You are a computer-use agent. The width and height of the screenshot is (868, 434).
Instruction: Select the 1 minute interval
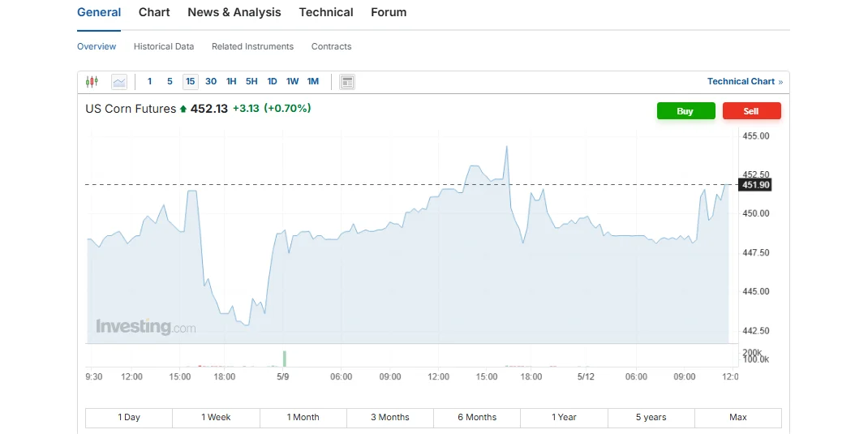click(149, 81)
